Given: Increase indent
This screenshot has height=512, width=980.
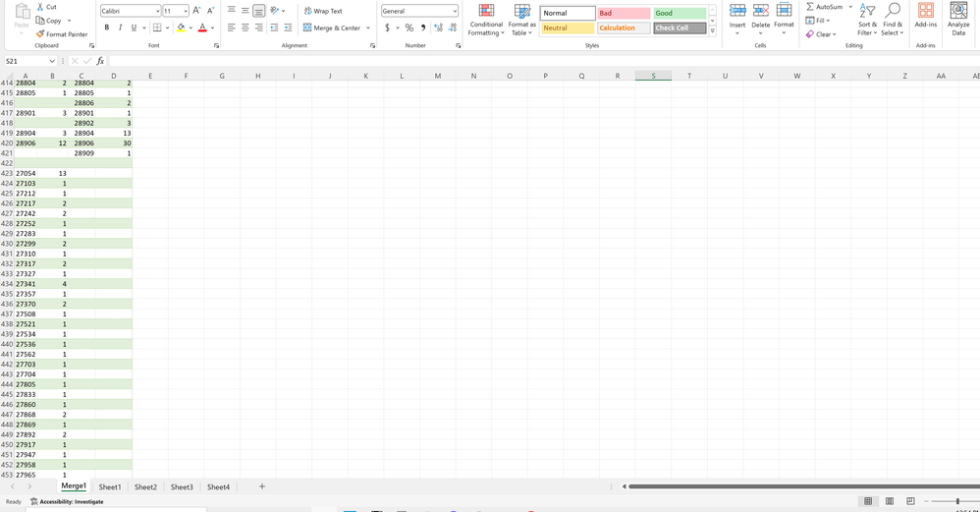Looking at the screenshot, I should point(288,28).
